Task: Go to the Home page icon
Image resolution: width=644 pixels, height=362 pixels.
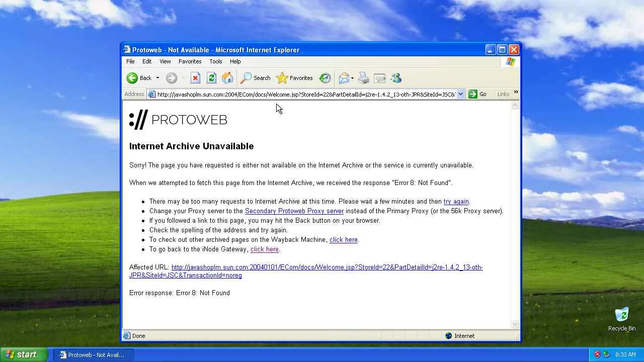Action: (x=227, y=78)
